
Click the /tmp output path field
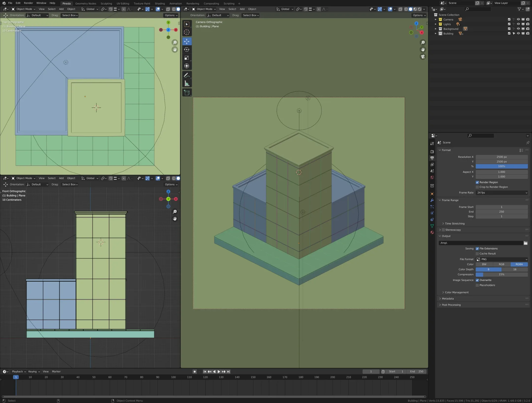coord(480,243)
